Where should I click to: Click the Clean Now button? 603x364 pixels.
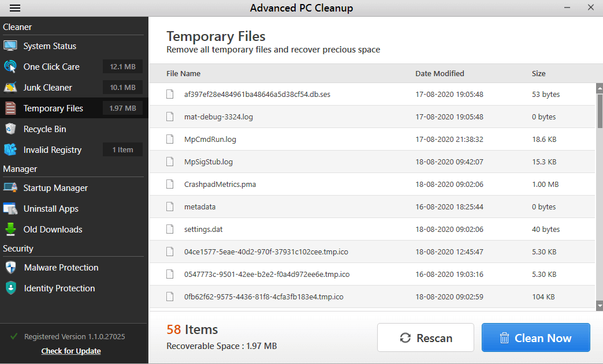pyautogui.click(x=535, y=337)
